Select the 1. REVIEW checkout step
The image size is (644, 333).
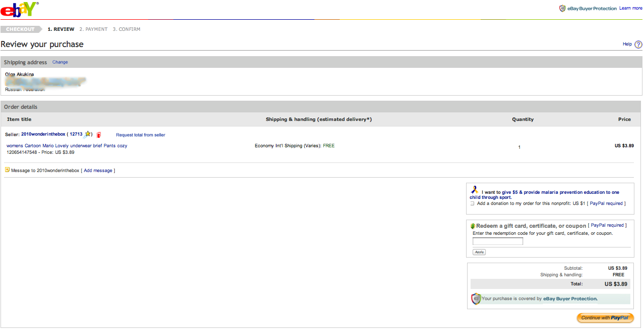[x=61, y=29]
